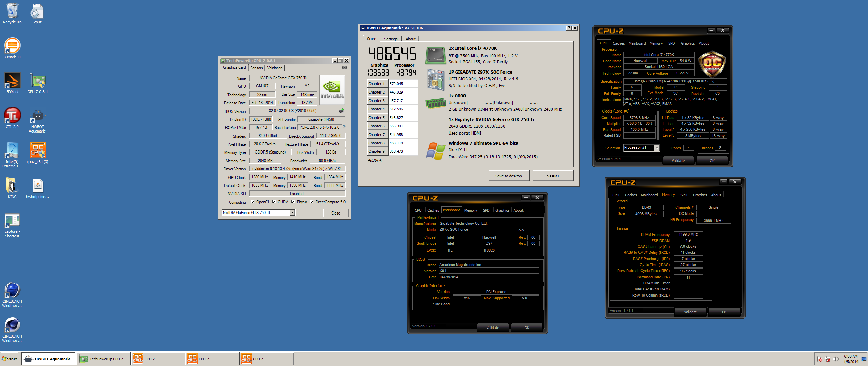The width and height of the screenshot is (868, 366).
Task: Switch to Caches tab in top CPU-Z window
Action: [x=618, y=43]
